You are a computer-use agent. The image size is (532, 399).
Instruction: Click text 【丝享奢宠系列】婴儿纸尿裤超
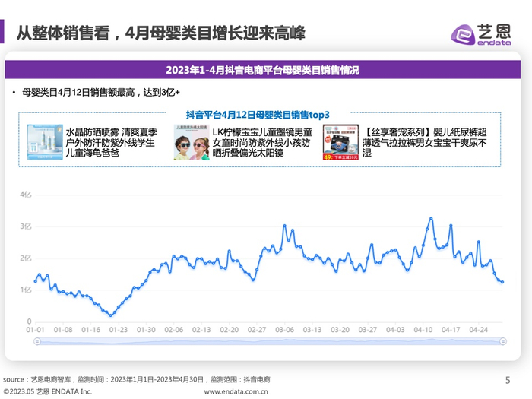425,132
